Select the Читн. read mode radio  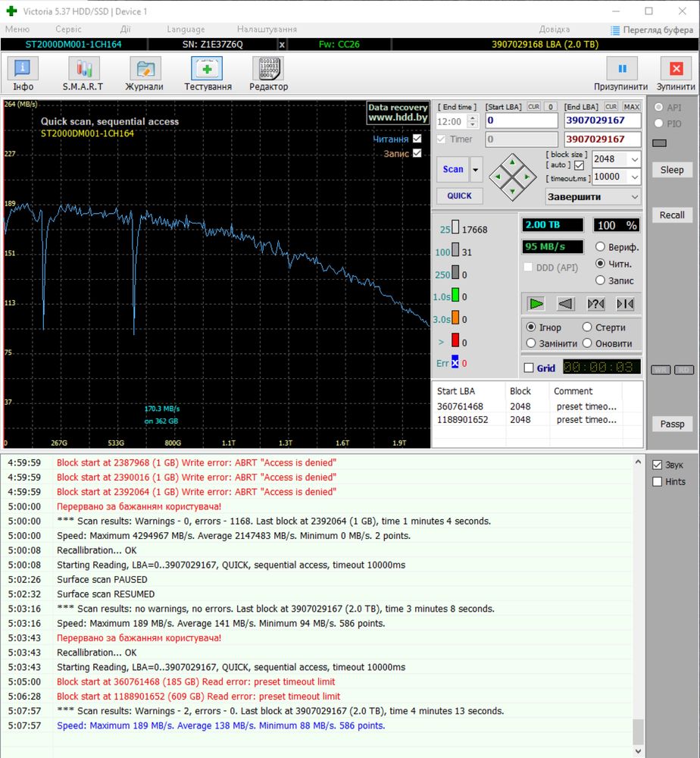600,264
